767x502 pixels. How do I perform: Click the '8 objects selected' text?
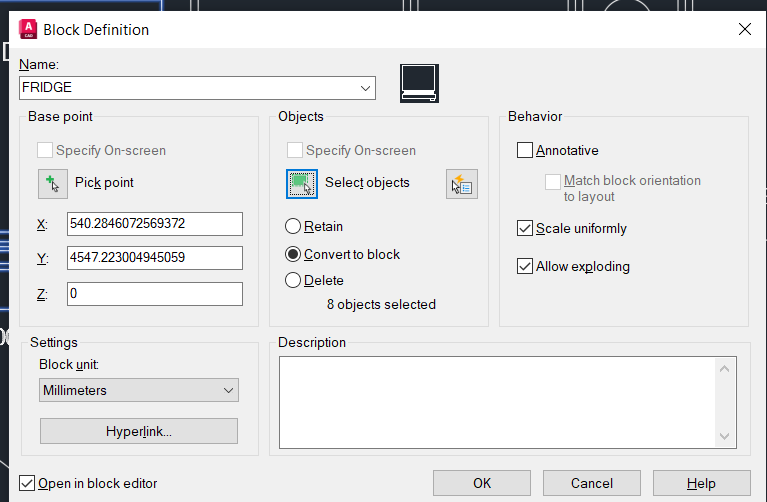381,304
